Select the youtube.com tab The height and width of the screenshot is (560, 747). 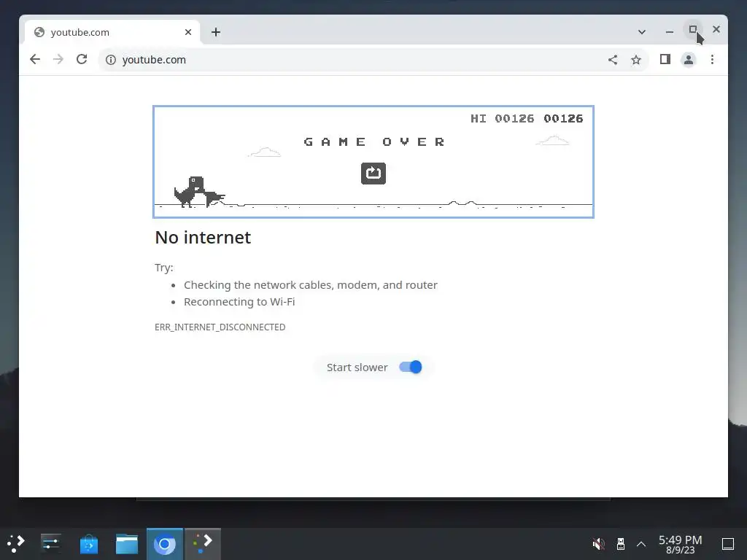coord(112,32)
